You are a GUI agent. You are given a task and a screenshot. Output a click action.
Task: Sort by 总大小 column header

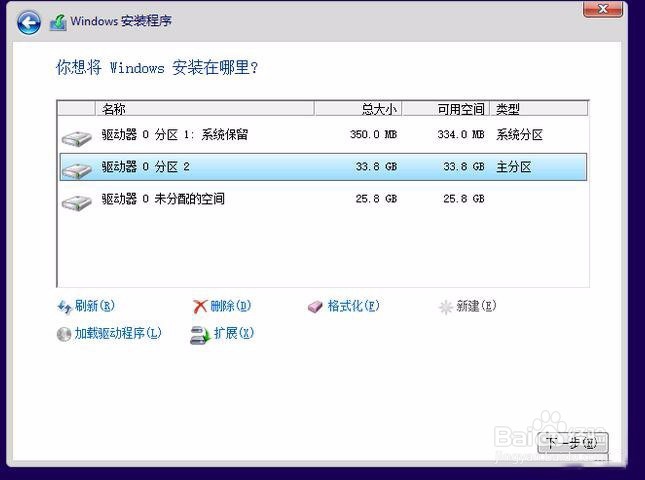[x=358, y=109]
